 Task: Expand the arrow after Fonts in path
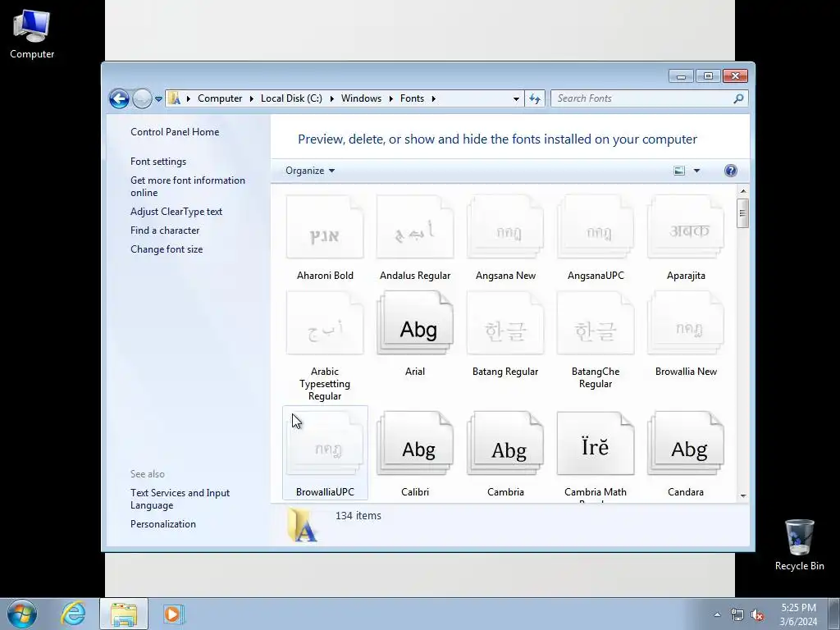pos(433,98)
